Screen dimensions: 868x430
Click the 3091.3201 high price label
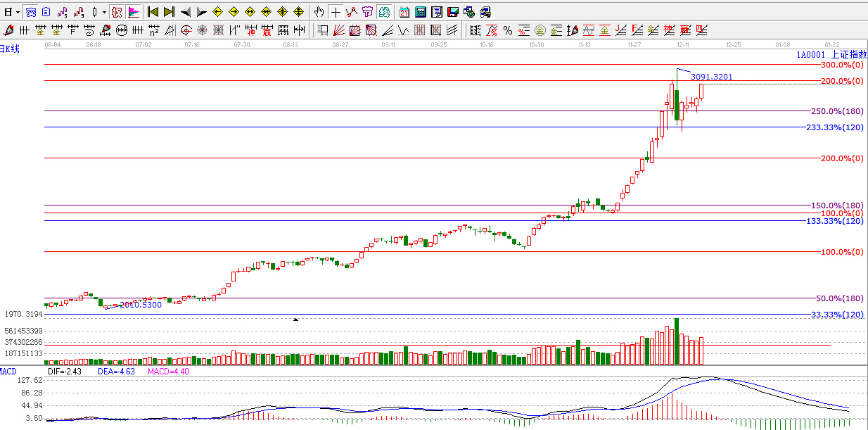[x=711, y=77]
